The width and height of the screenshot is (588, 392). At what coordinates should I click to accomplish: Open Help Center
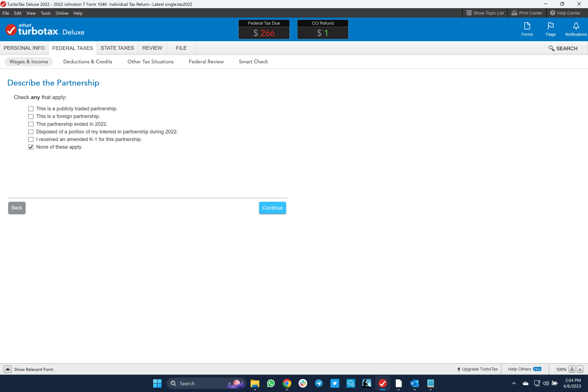[565, 13]
